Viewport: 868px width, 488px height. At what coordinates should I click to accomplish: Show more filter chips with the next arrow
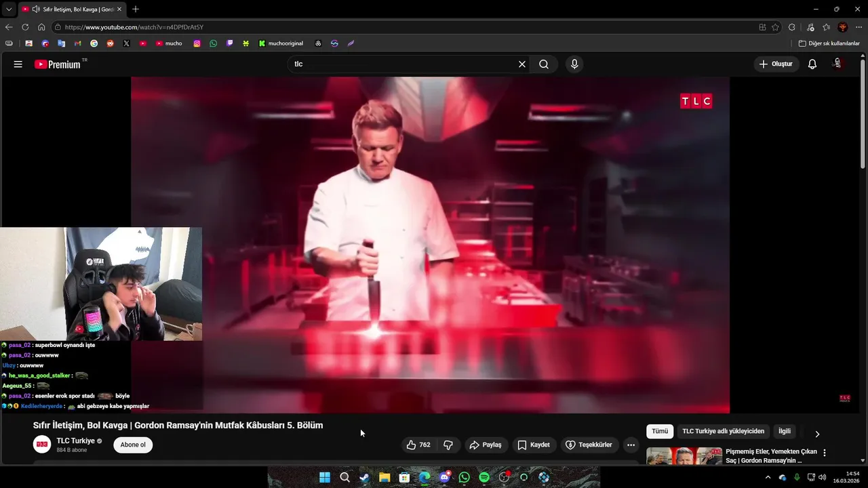pos(817,434)
